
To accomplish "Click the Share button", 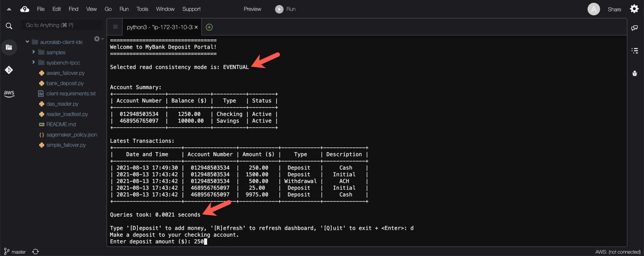I will tap(614, 9).
